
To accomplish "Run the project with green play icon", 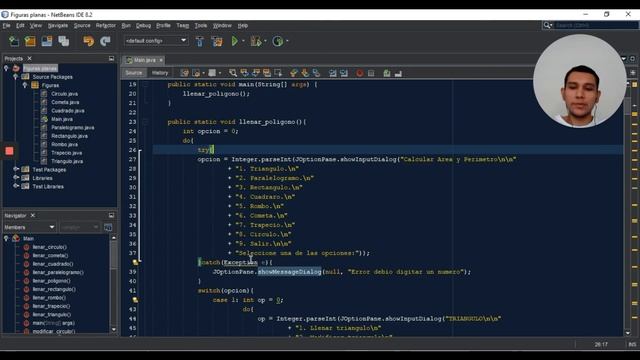I will click(x=235, y=41).
